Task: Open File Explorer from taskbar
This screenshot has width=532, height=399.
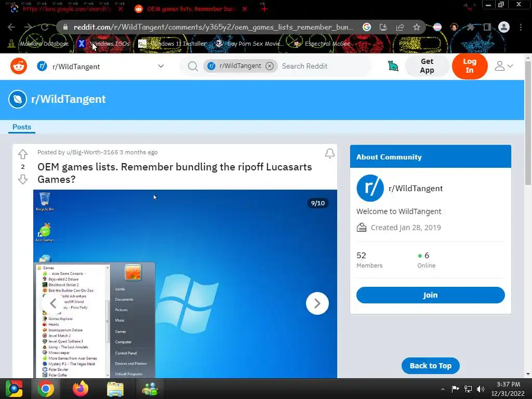Action: [x=115, y=389]
